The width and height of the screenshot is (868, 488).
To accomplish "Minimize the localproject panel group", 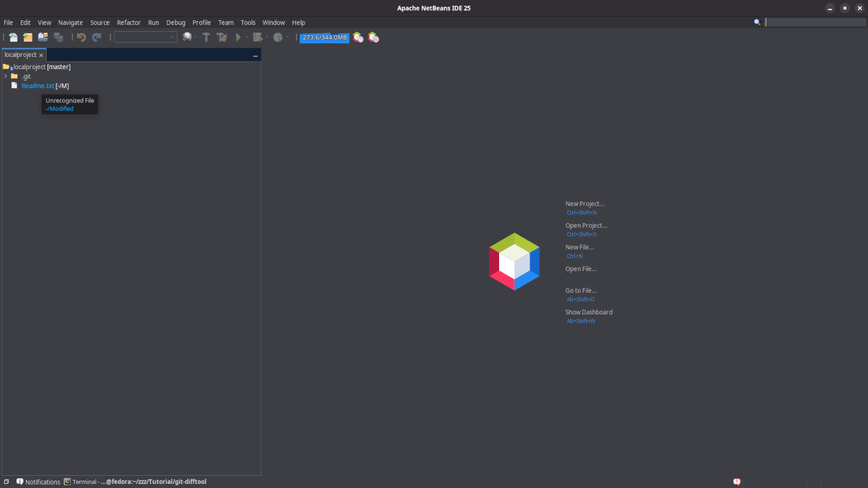I will (x=255, y=56).
